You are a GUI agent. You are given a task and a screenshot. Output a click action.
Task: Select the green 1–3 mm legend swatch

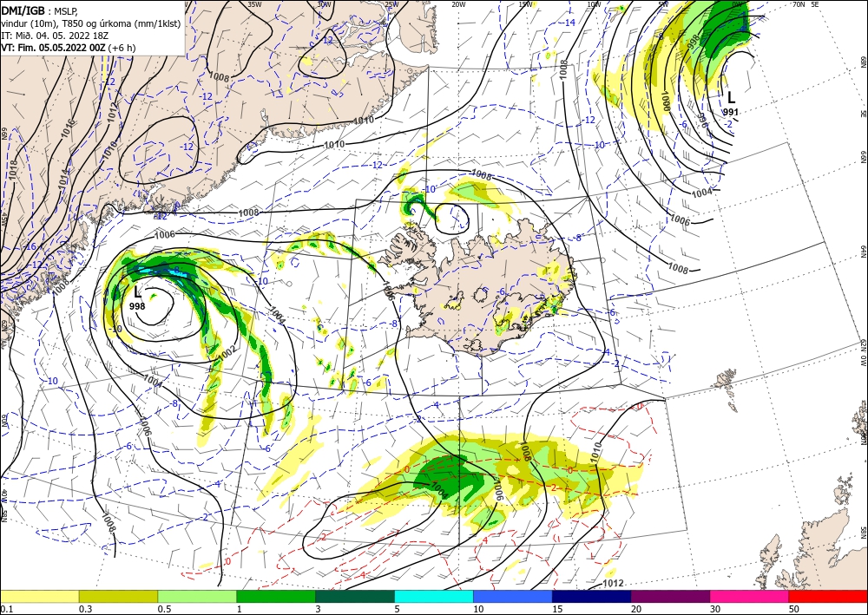tap(276, 596)
